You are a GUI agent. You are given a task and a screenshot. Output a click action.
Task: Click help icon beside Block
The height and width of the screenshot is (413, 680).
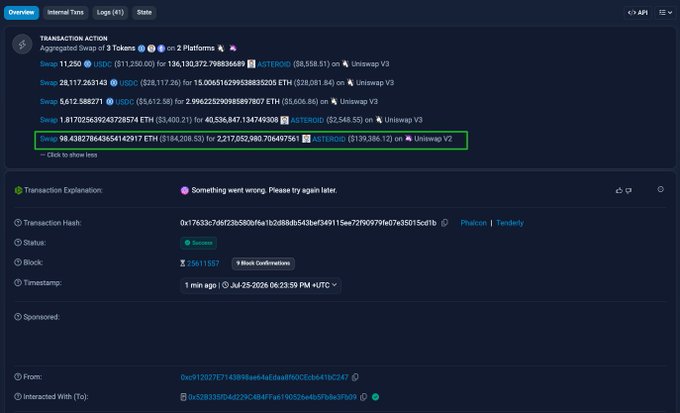pyautogui.click(x=18, y=262)
